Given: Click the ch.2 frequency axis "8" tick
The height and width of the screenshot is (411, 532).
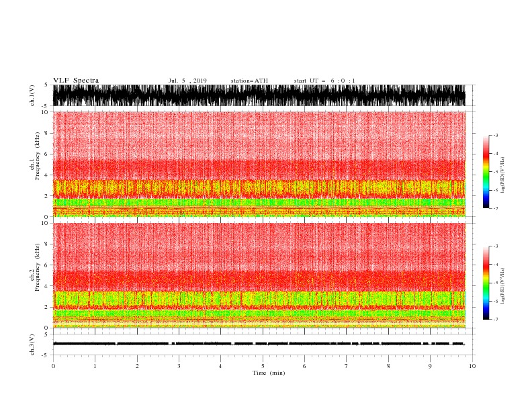Looking at the screenshot, I should point(47,244).
